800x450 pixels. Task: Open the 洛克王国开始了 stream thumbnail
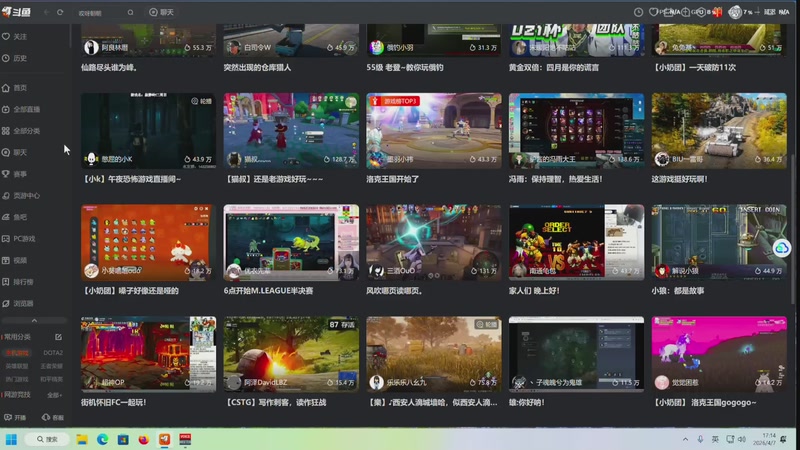[434, 131]
